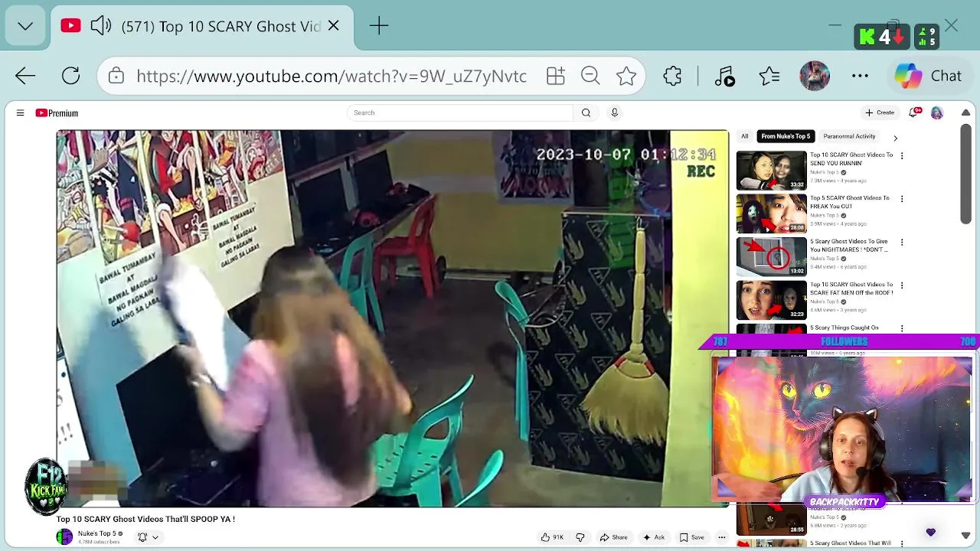Open Nuke's Top 5 channel name link

[96, 533]
